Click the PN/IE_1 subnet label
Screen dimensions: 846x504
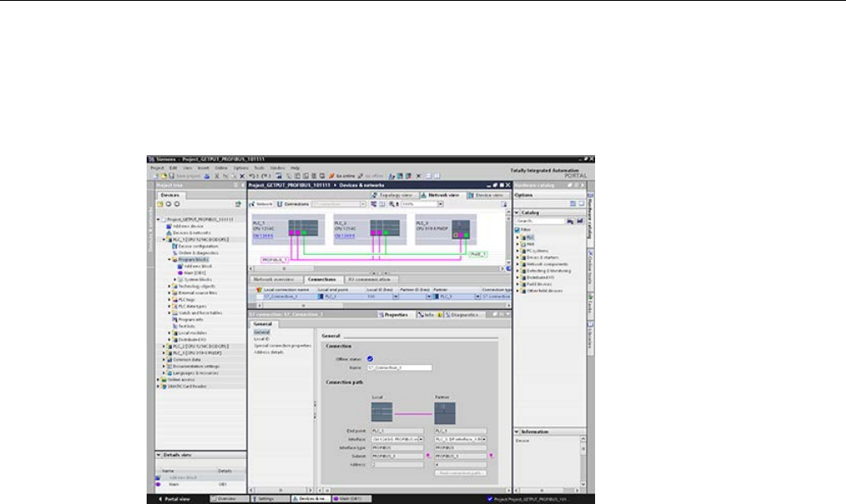(x=478, y=254)
